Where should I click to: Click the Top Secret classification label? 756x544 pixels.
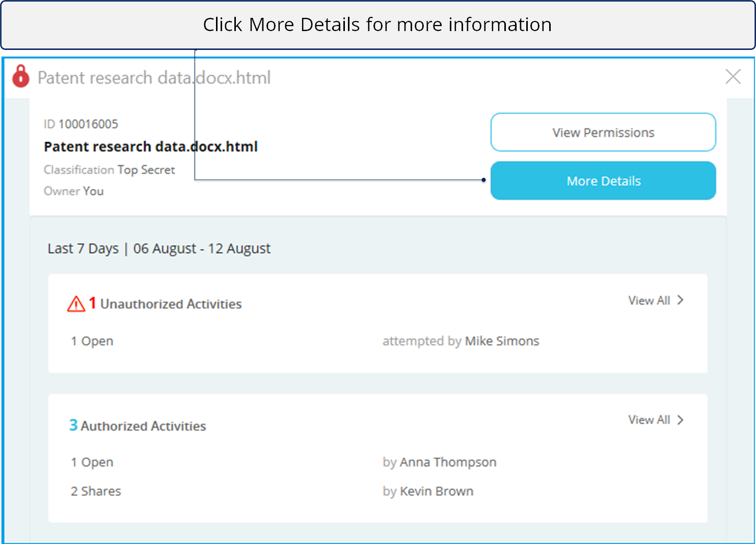146,170
